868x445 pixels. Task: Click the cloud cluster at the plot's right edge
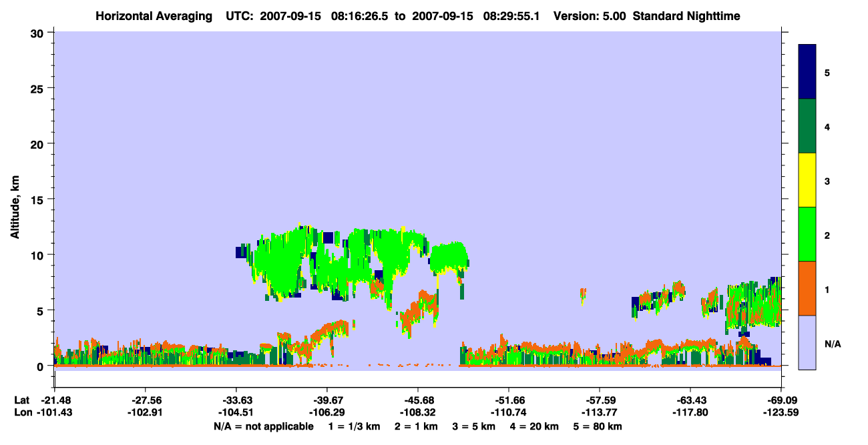click(x=753, y=307)
